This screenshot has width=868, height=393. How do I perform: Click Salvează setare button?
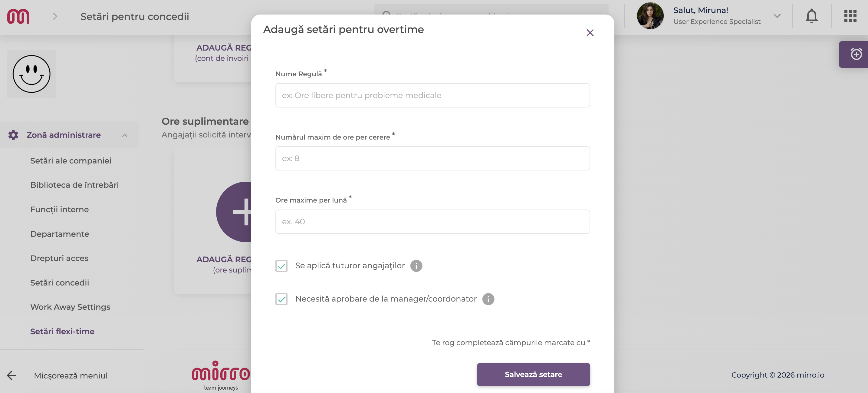tap(533, 374)
